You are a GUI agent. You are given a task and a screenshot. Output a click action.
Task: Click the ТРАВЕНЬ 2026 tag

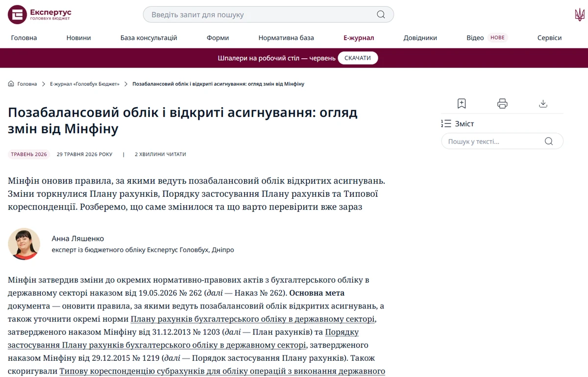29,154
